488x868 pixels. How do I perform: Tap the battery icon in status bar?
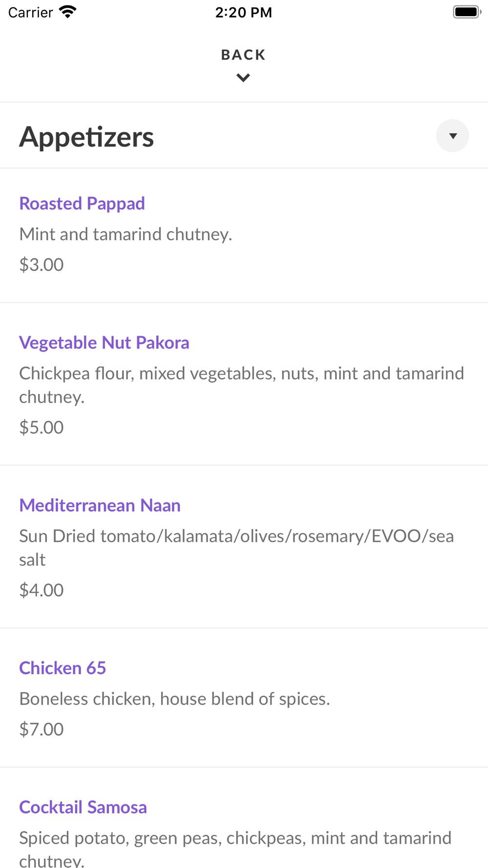click(467, 12)
